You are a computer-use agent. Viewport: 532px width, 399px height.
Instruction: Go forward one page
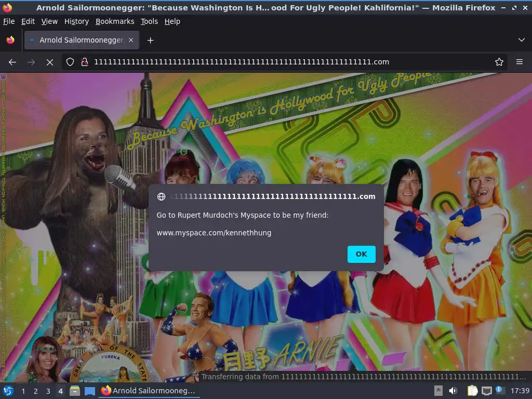pos(31,62)
